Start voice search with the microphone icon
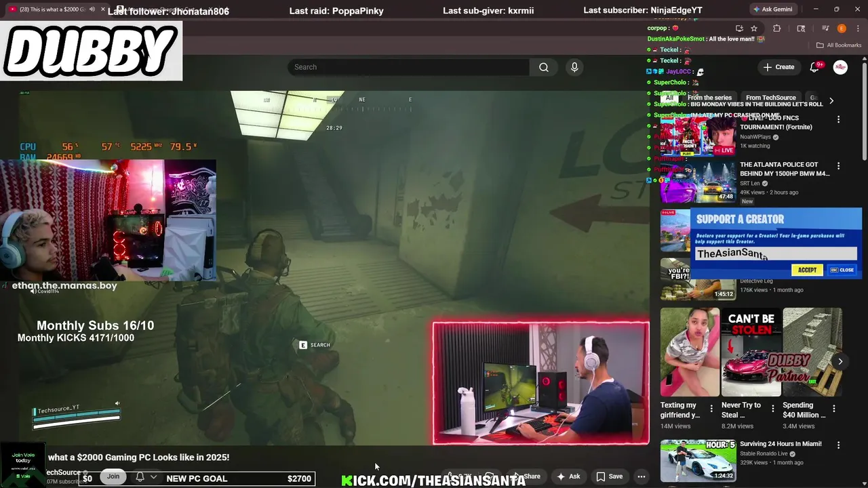The image size is (868, 488). (574, 67)
